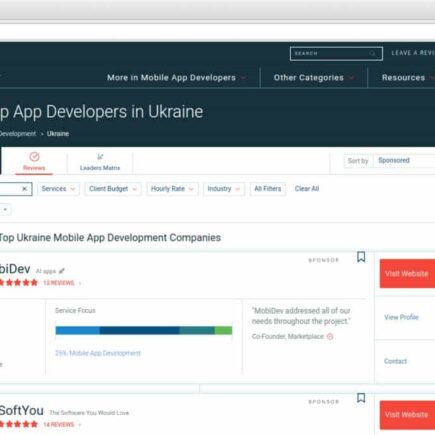Click the All Filters button

(268, 189)
